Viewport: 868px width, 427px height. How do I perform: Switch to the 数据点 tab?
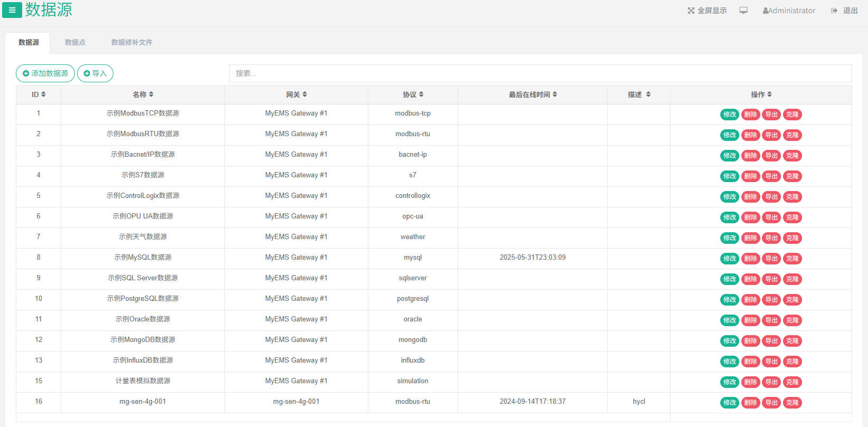coord(75,42)
